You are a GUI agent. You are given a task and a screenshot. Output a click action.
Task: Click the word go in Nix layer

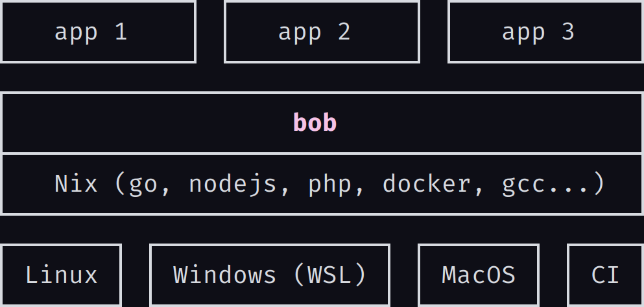[x=143, y=185]
